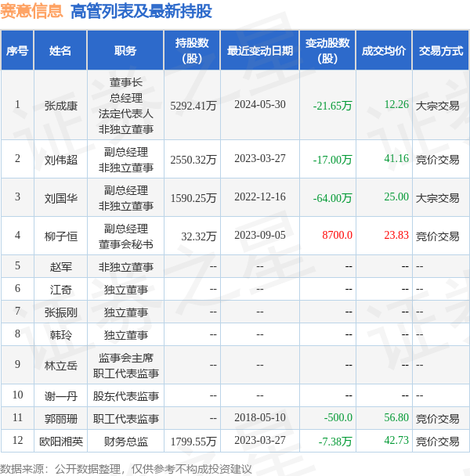The width and height of the screenshot is (470, 476).
Task: Select the name 刘国华
Action: (61, 198)
